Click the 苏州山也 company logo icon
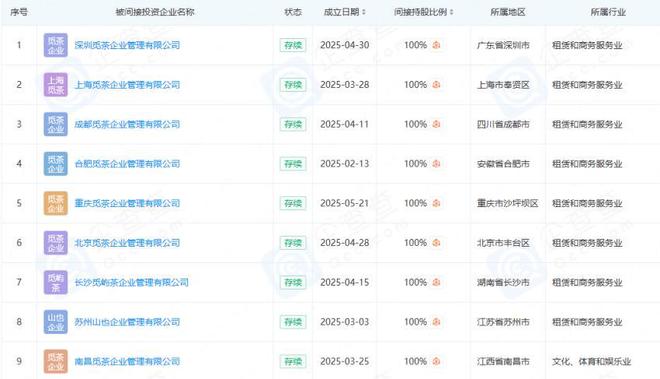660x379 pixels. pyautogui.click(x=56, y=322)
